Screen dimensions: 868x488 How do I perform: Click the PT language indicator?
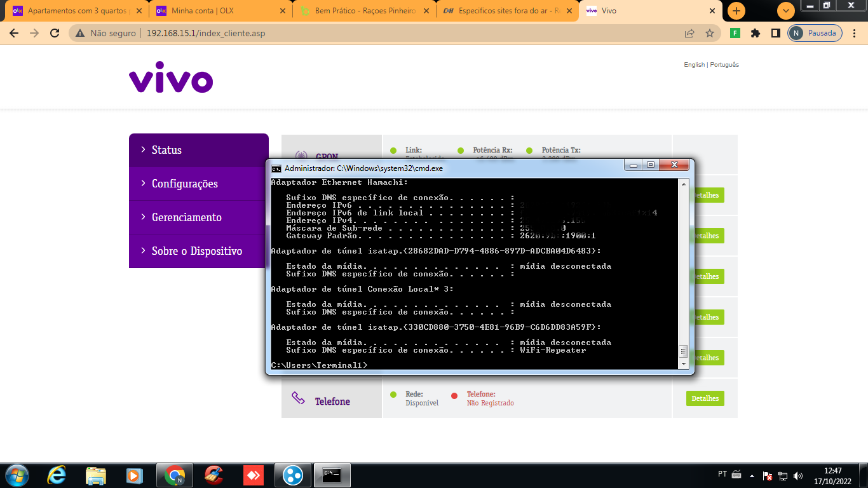point(722,474)
